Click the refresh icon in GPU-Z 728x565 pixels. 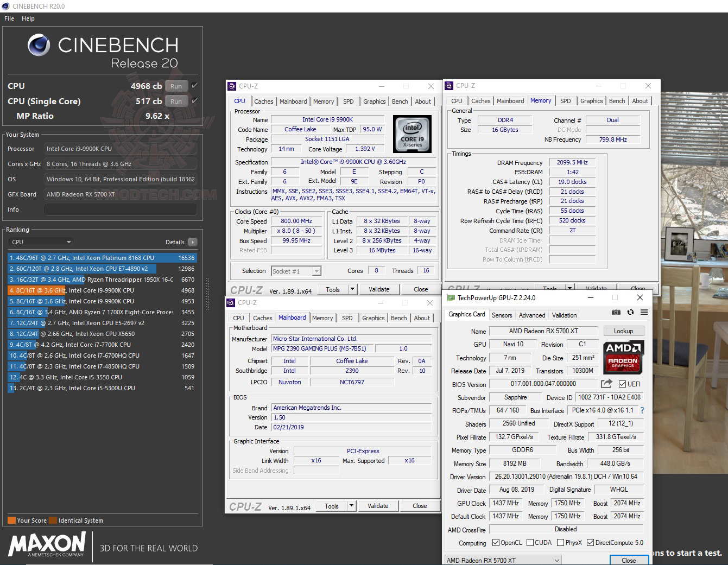[630, 312]
